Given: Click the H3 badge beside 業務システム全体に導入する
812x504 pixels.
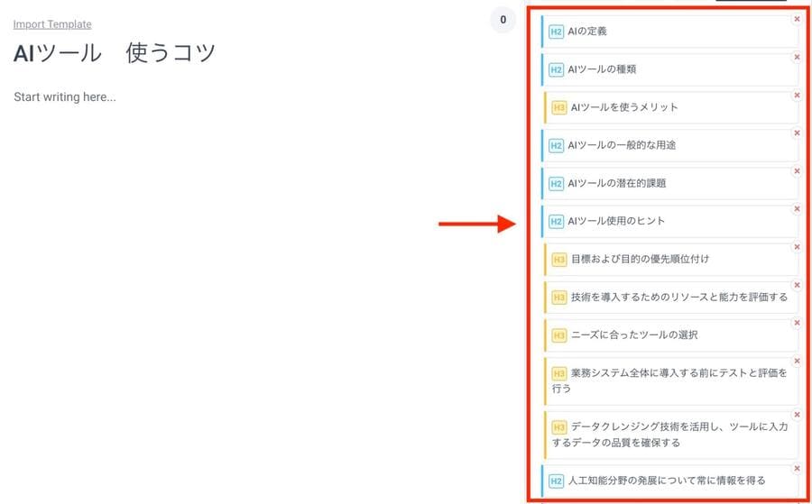Looking at the screenshot, I should (559, 373).
